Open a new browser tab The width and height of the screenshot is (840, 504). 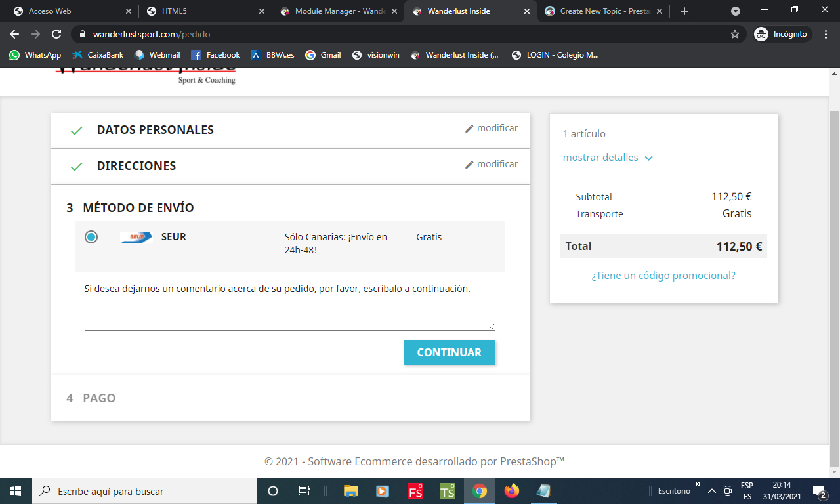click(684, 11)
